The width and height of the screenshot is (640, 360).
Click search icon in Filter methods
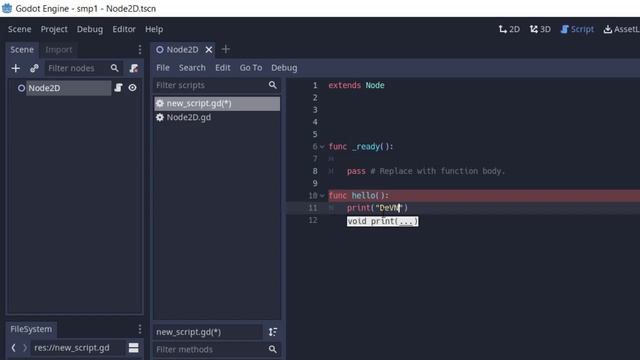point(273,349)
